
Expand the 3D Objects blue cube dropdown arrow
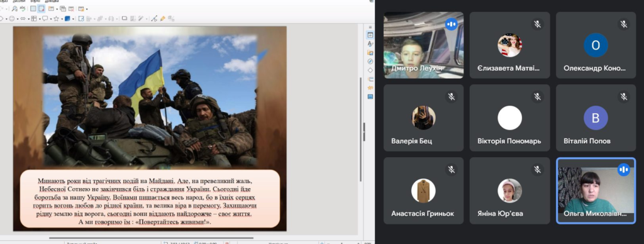pyautogui.click(x=73, y=19)
